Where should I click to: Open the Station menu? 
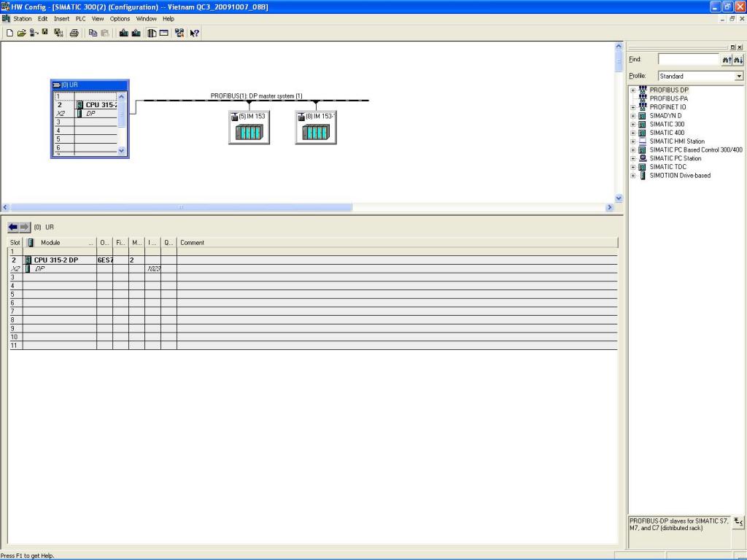(x=23, y=19)
